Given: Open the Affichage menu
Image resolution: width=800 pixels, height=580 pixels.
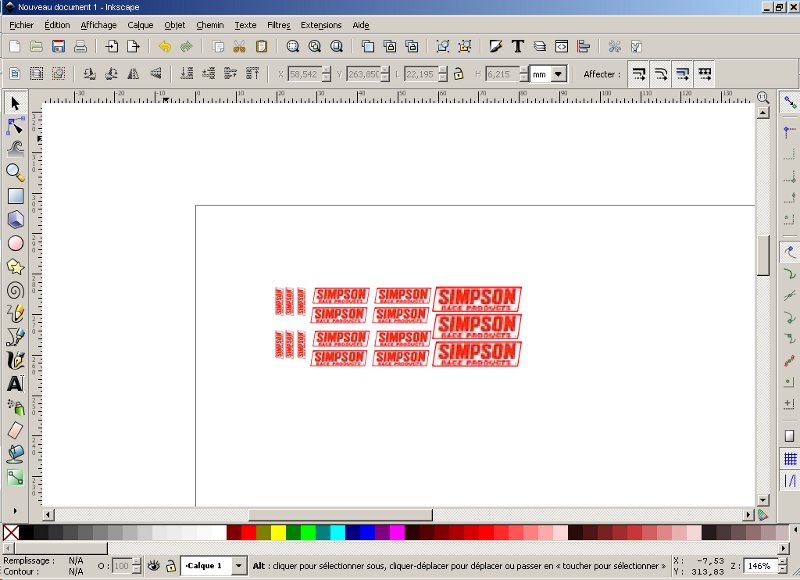Looking at the screenshot, I should tap(98, 25).
